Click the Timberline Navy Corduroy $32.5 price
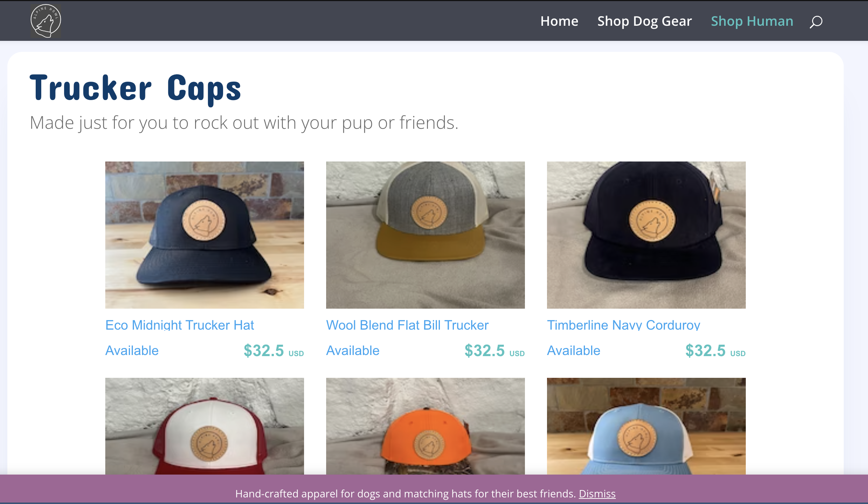Image resolution: width=868 pixels, height=504 pixels. coord(715,351)
